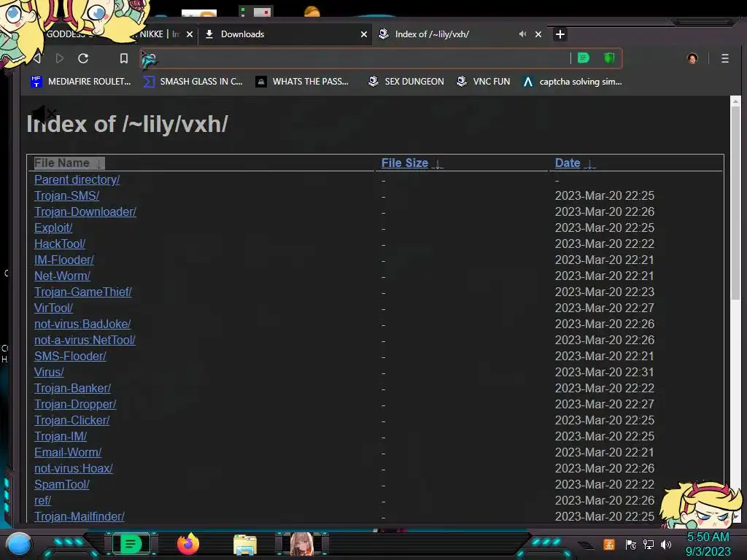This screenshot has width=747, height=560.
Task: Open the Trojan-Clicker/ folder
Action: click(72, 421)
